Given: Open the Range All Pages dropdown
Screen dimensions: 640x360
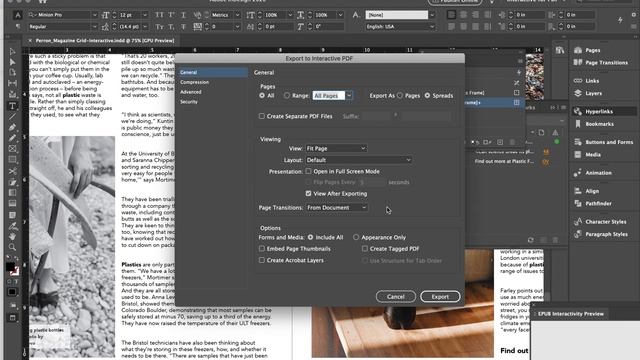Looking at the screenshot, I should pos(349,96).
